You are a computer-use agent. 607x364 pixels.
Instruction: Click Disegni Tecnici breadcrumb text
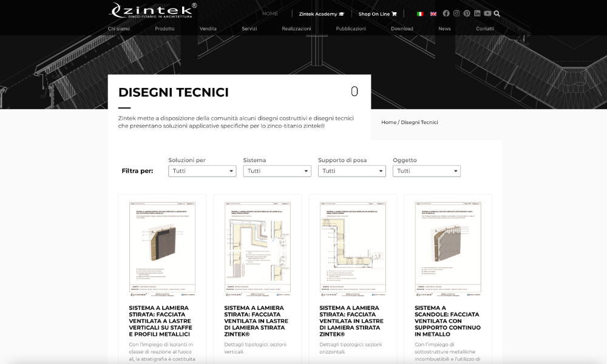pyautogui.click(x=419, y=122)
